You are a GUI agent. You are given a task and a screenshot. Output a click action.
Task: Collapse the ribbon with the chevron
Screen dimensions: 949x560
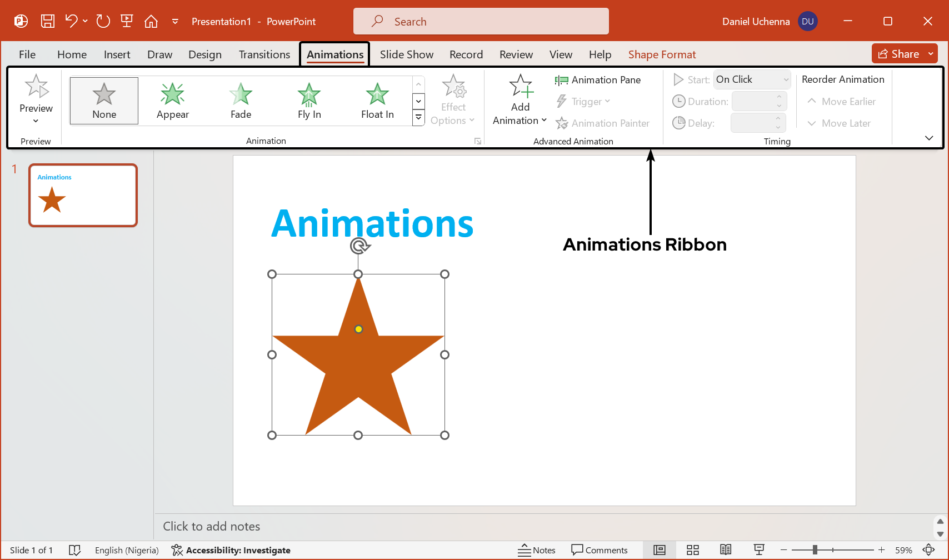928,138
